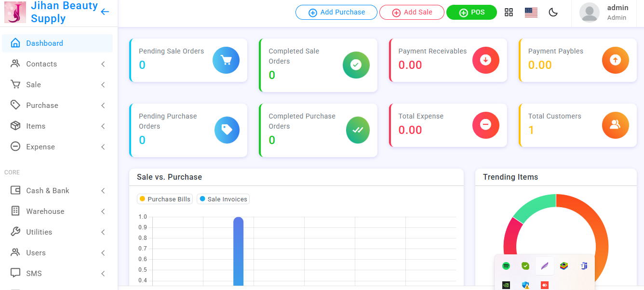
Task: Toggle Sale Invoices series in chart legend
Action: tap(223, 199)
